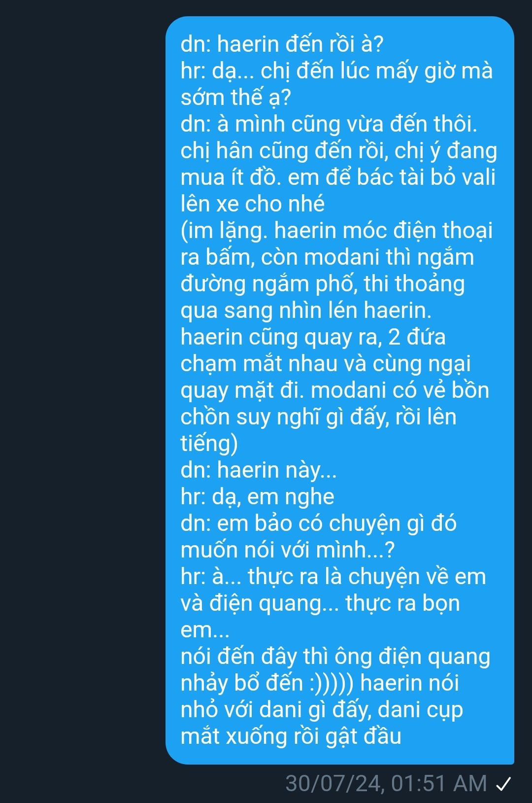532x803 pixels.
Task: Tap the first line 'dn: haerin đến rồi à?'
Action: (x=282, y=44)
